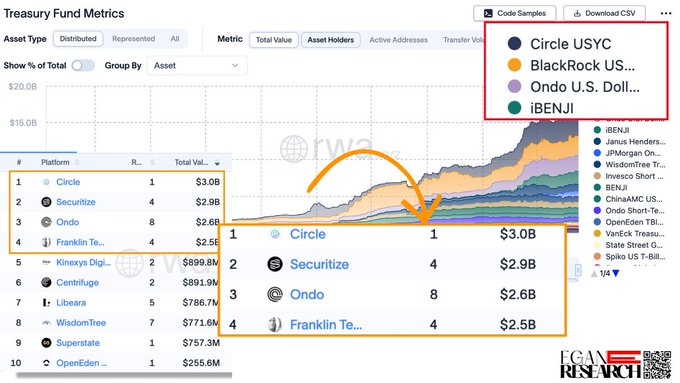Click the download arrow icon on Download CSV
The height and width of the screenshot is (383, 680).
pyautogui.click(x=577, y=13)
